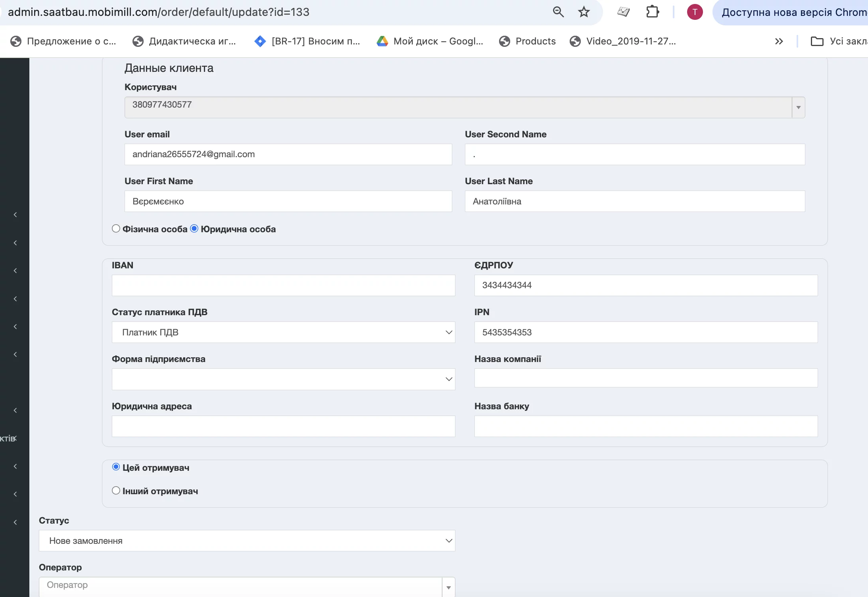Open the Мой диск Google Drive bookmark
The width and height of the screenshot is (868, 597).
coord(430,41)
